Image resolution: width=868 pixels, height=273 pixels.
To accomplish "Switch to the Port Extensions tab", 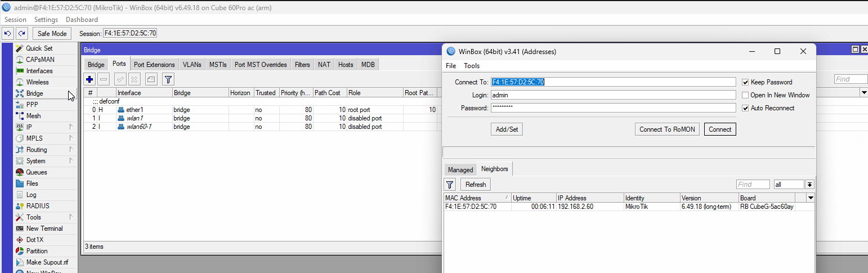I will (x=154, y=65).
